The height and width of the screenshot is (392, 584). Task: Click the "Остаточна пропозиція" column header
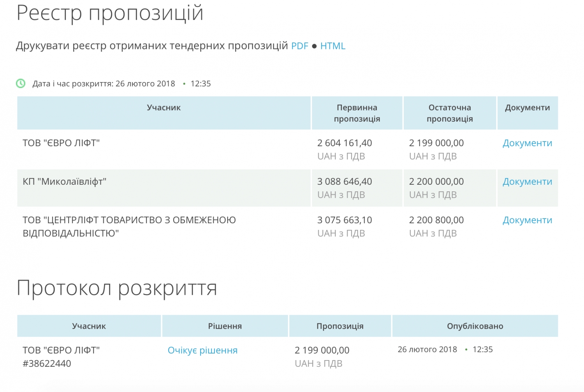450,113
